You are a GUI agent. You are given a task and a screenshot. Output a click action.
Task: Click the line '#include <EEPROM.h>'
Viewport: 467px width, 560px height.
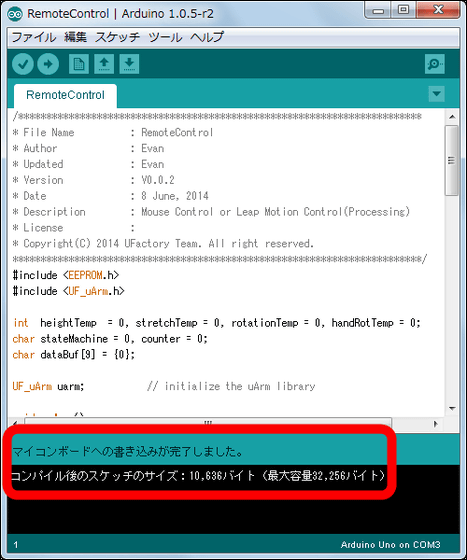point(66,275)
